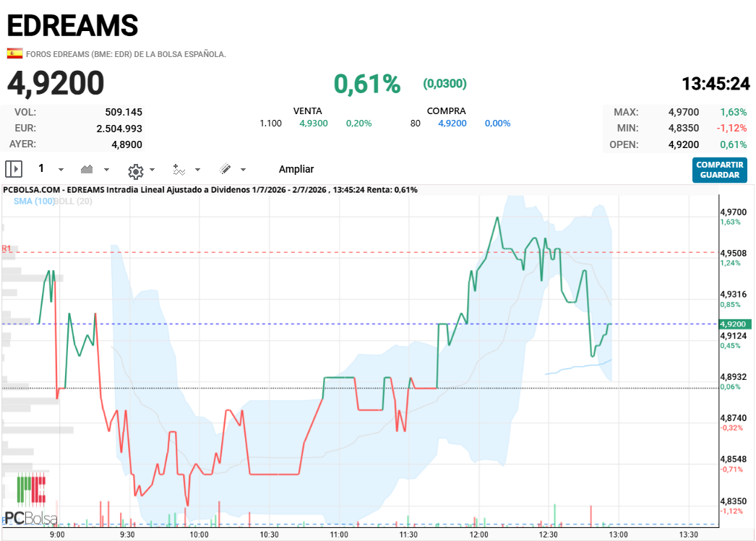The image size is (756, 541).
Task: Click the VENTA price 4,9300
Action: tap(314, 124)
